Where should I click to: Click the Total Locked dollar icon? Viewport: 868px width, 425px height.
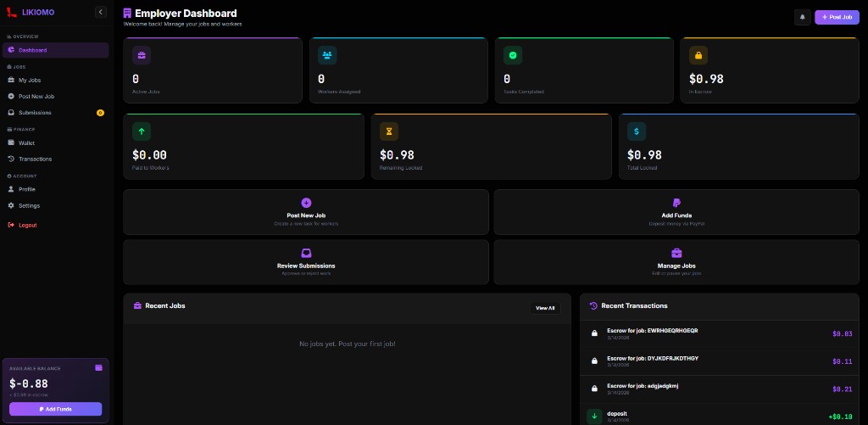[637, 131]
